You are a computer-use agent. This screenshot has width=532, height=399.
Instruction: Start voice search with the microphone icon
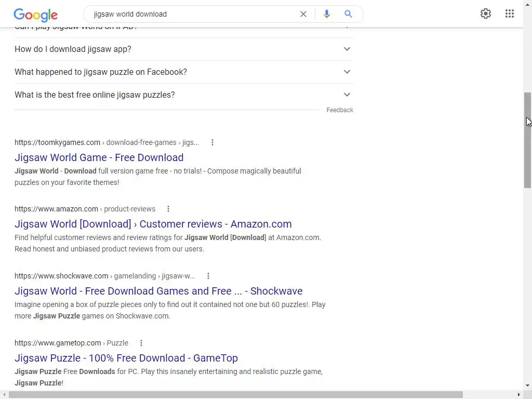tap(326, 14)
